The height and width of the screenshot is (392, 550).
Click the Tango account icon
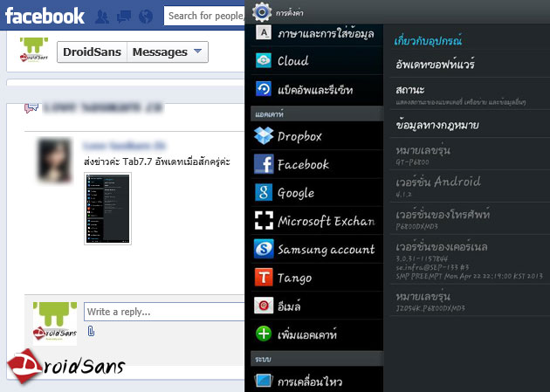pos(264,278)
